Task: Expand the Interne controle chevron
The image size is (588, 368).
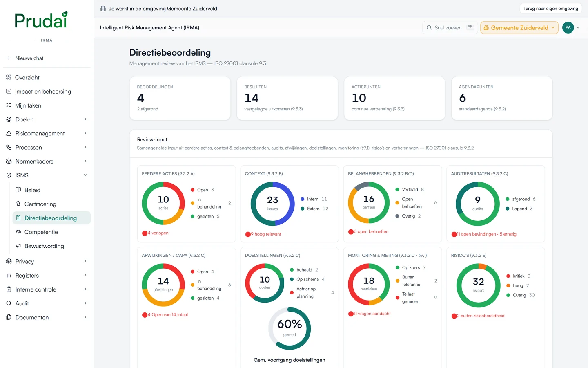Action: coord(85,289)
